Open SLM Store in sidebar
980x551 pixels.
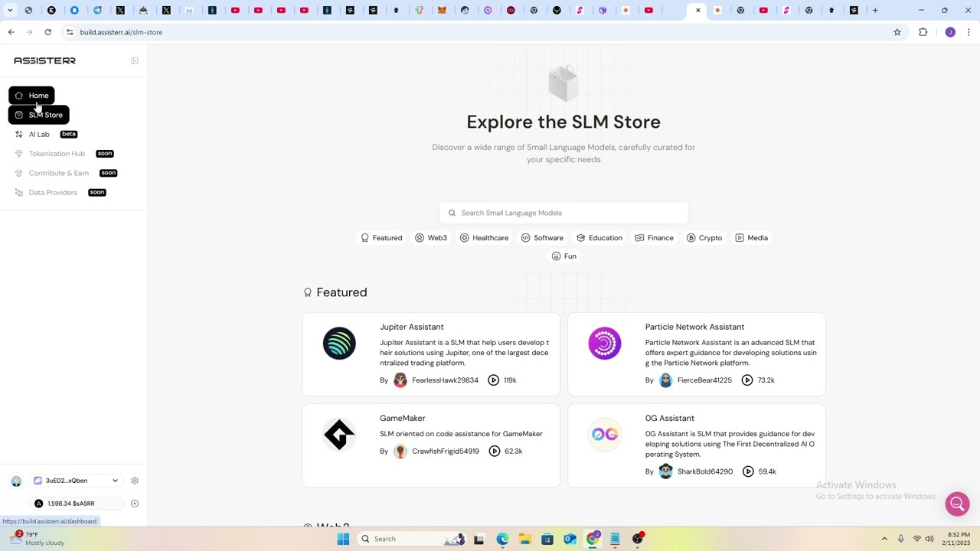click(39, 115)
